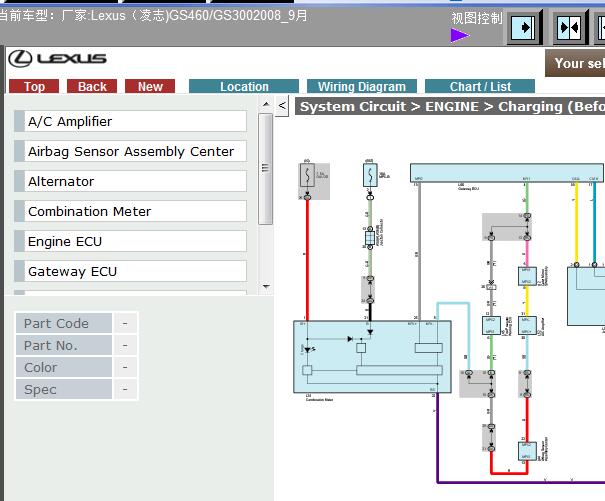
Task: Select Airbag Sensor Assembly Center
Action: 130,151
